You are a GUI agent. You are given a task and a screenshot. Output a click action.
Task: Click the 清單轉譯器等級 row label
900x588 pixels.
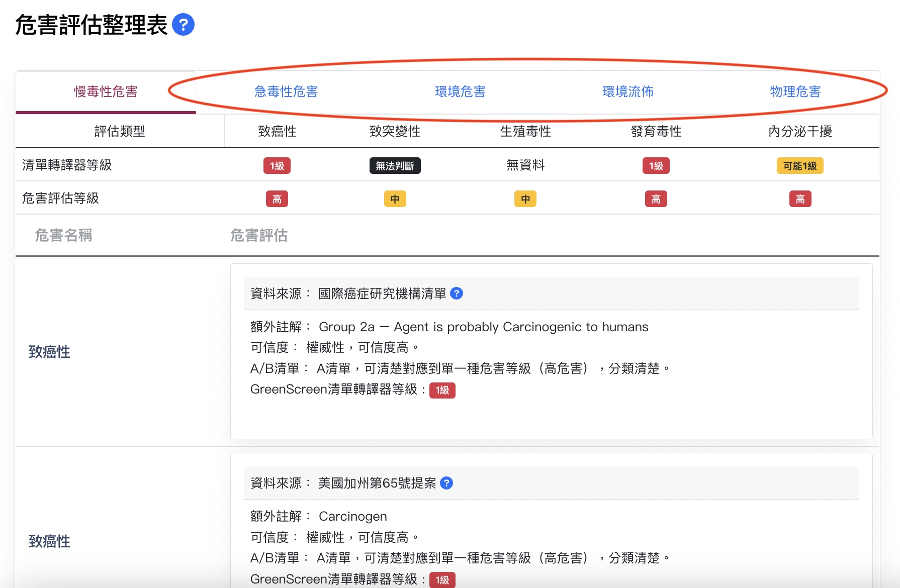(x=67, y=165)
